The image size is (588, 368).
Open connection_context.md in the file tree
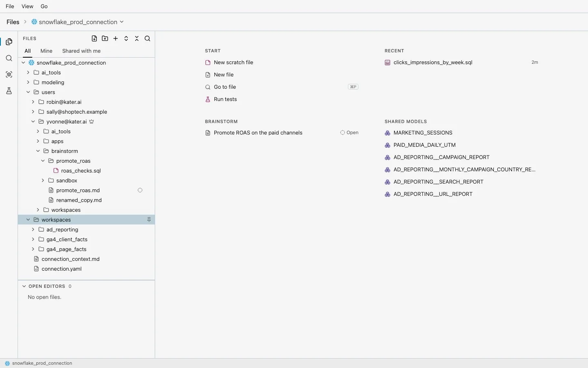71,259
